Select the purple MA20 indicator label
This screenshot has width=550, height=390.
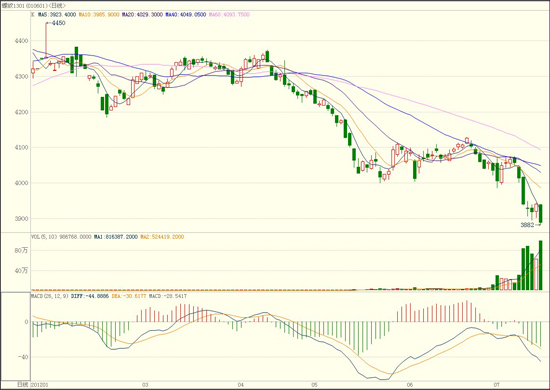point(142,15)
